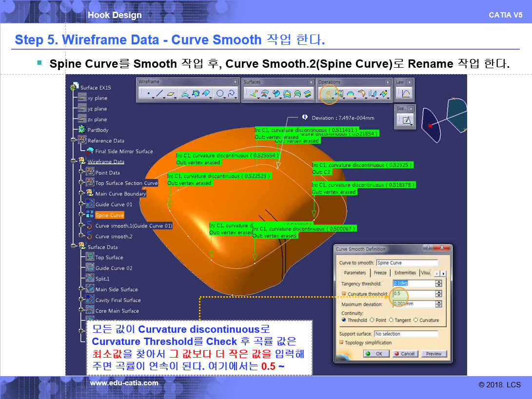
Task: Click the Preview button
Action: point(433,354)
